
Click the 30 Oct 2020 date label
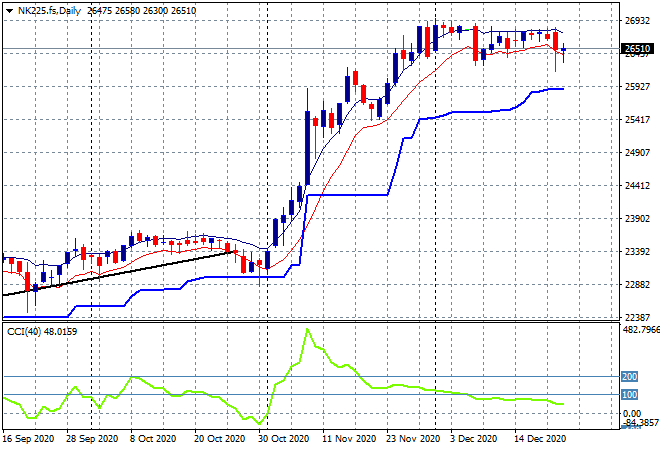point(283,439)
